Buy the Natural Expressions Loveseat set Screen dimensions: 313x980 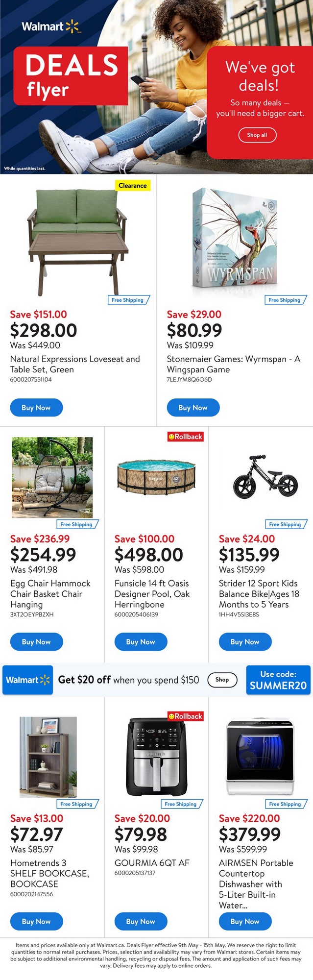click(x=36, y=408)
